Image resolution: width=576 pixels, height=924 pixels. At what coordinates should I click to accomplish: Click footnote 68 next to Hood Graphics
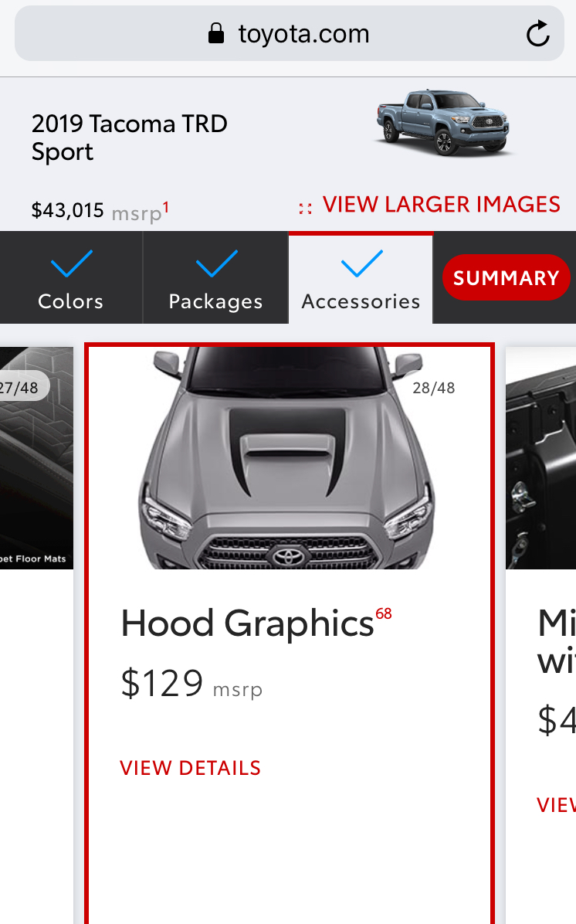384,613
